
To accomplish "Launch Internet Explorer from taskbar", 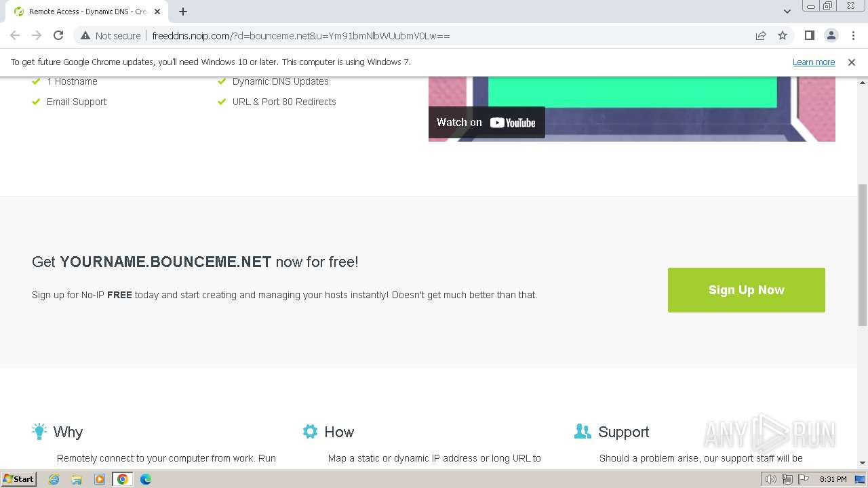I will (54, 479).
